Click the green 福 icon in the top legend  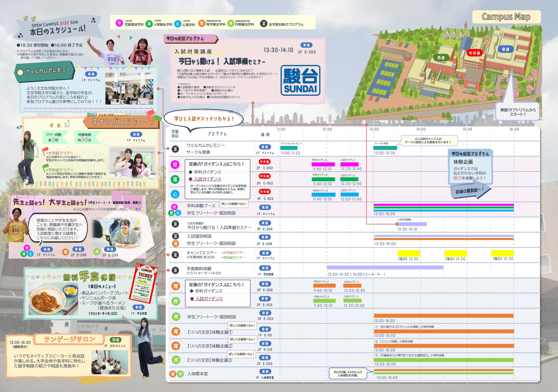point(149,24)
